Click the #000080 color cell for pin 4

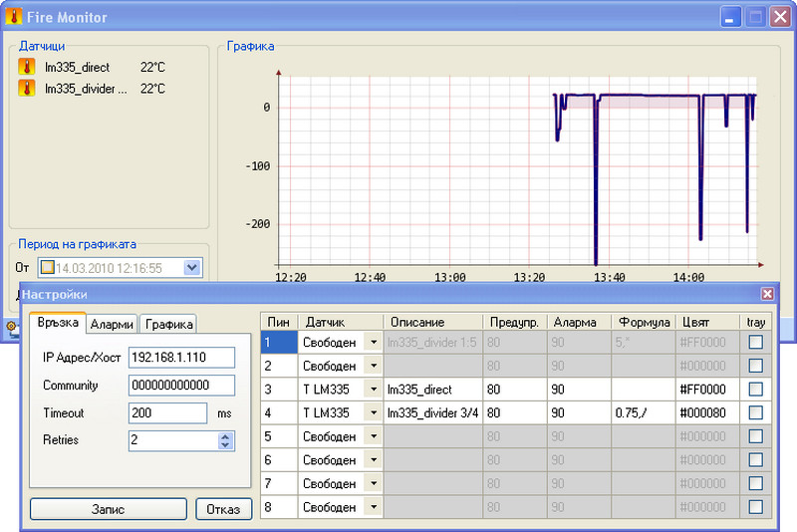(x=707, y=413)
